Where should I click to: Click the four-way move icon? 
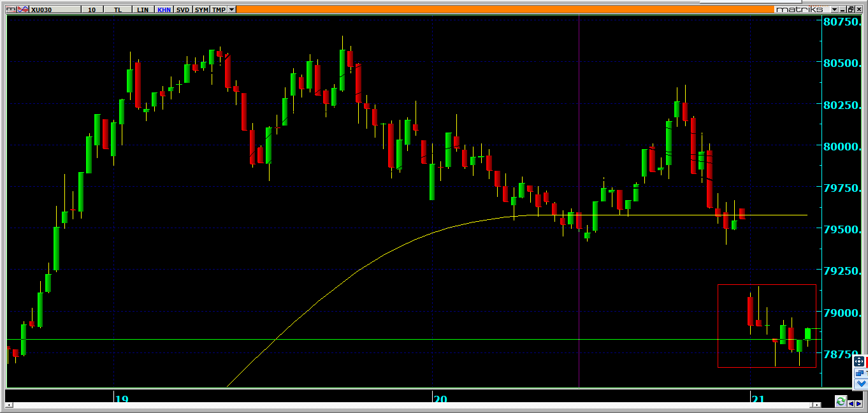coord(859,361)
